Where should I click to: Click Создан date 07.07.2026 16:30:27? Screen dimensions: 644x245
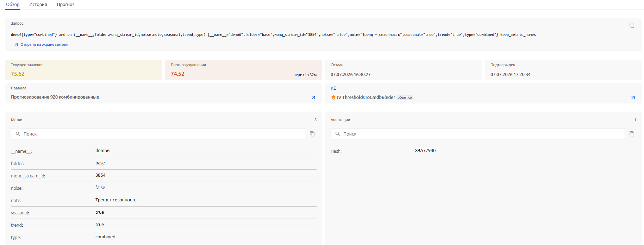tap(350, 75)
